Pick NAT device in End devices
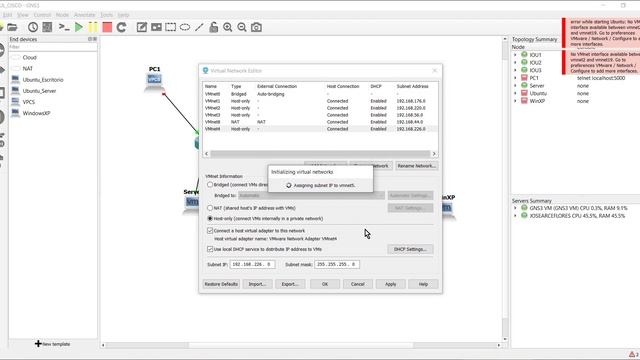 tap(27, 69)
